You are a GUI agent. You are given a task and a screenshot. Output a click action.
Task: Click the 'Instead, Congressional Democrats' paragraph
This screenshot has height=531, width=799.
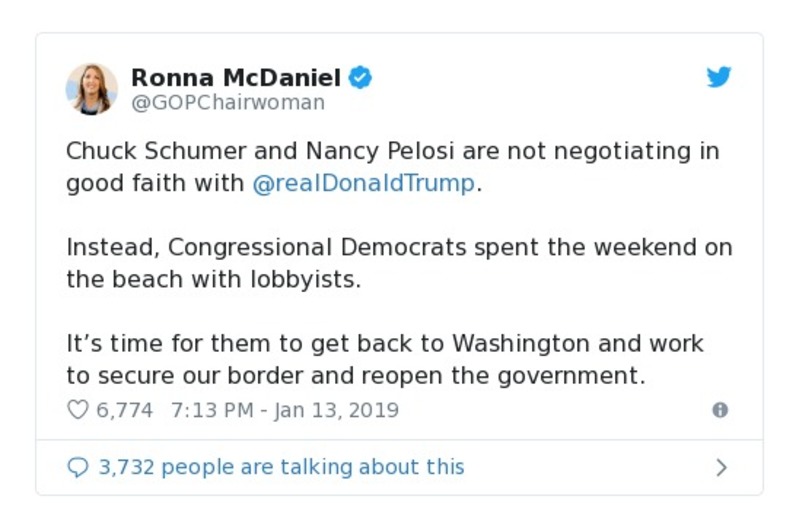click(x=398, y=247)
